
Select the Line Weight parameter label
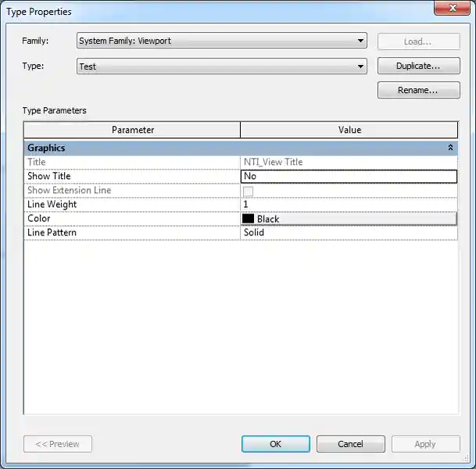pos(52,205)
